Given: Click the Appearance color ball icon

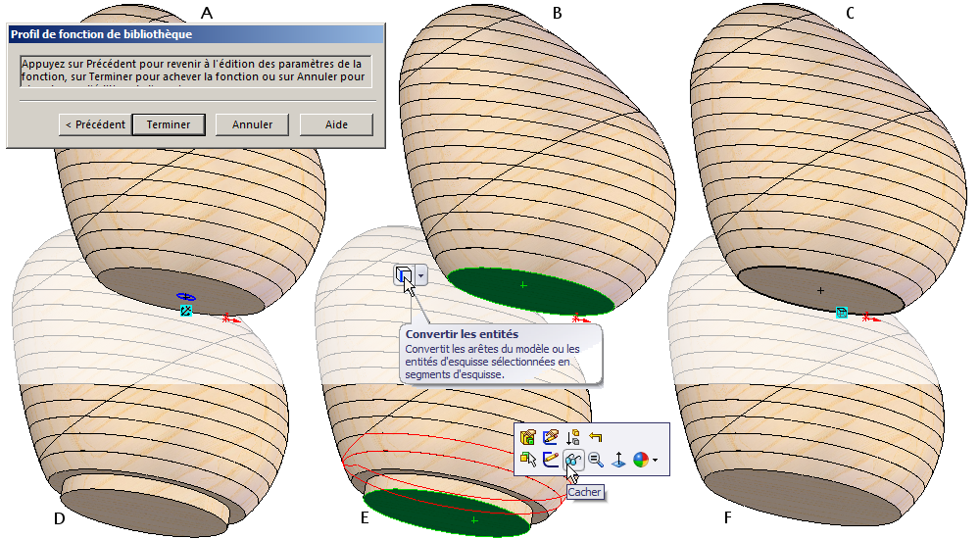Looking at the screenshot, I should coord(641,461).
